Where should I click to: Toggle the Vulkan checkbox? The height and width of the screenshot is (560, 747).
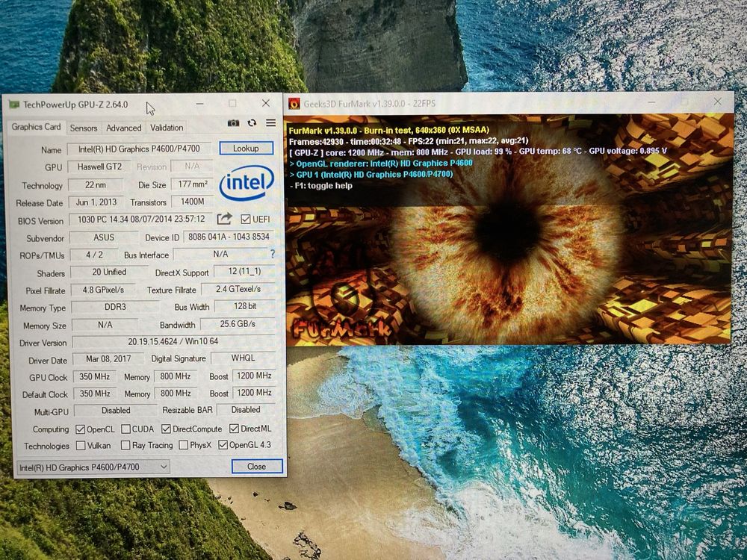point(81,445)
